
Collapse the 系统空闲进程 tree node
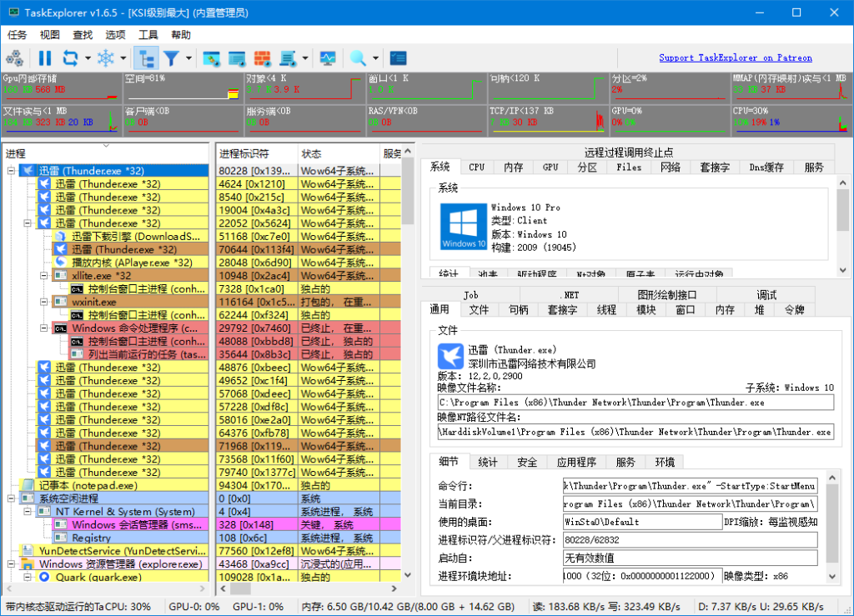point(11,498)
